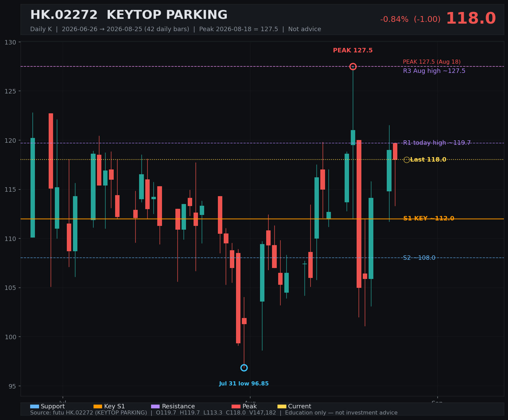Viewport: 508px width, 420px height.
Task: Click the PEAK 127.5 (Aug 18) label
Action: (x=432, y=62)
